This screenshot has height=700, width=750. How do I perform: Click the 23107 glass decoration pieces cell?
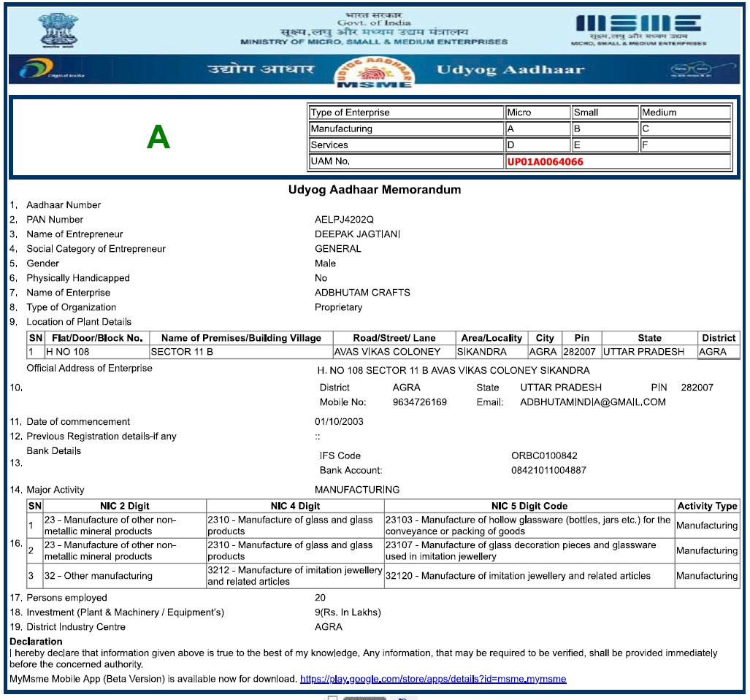click(x=529, y=550)
